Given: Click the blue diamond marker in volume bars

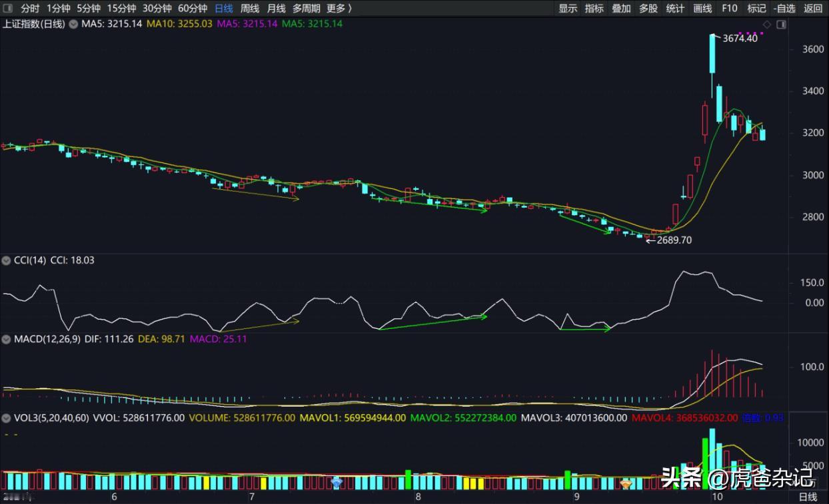Looking at the screenshot, I should click(x=337, y=483).
